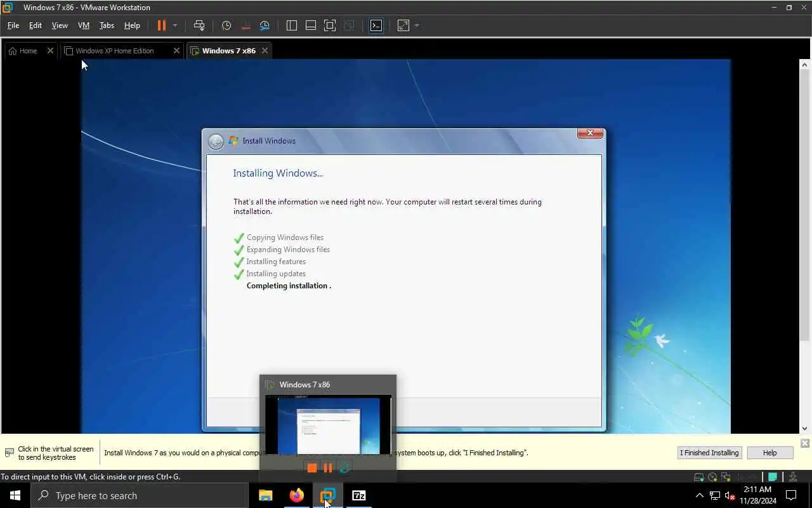The image size is (812, 508).
Task: Switch to Windows XP Home Edition tab
Action: point(114,51)
